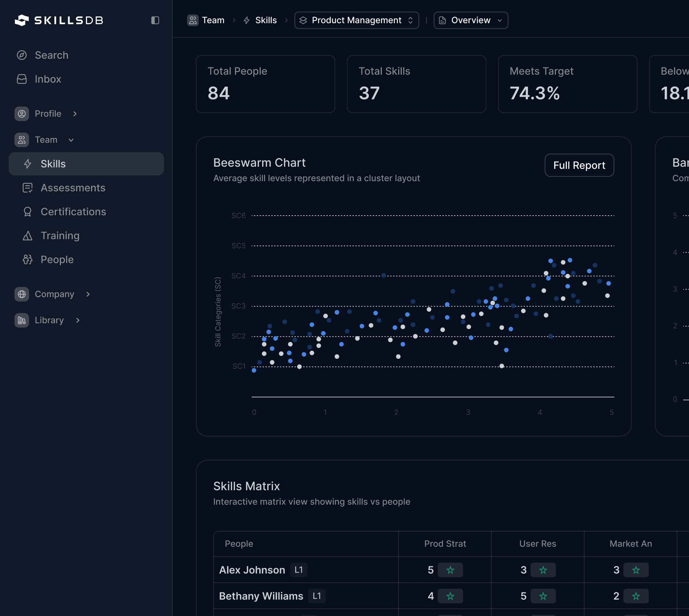Open Search from the compass icon
Image resolution: width=689 pixels, height=616 pixels.
[x=22, y=55]
